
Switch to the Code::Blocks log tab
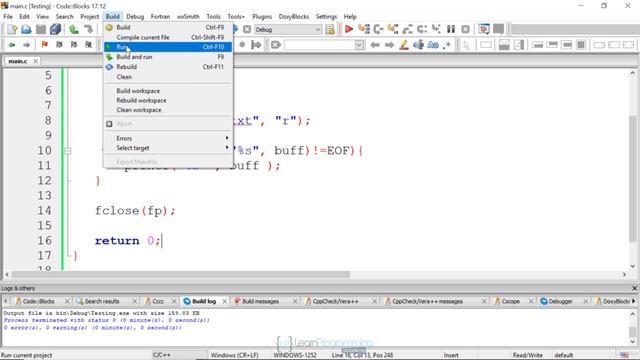[x=38, y=301]
